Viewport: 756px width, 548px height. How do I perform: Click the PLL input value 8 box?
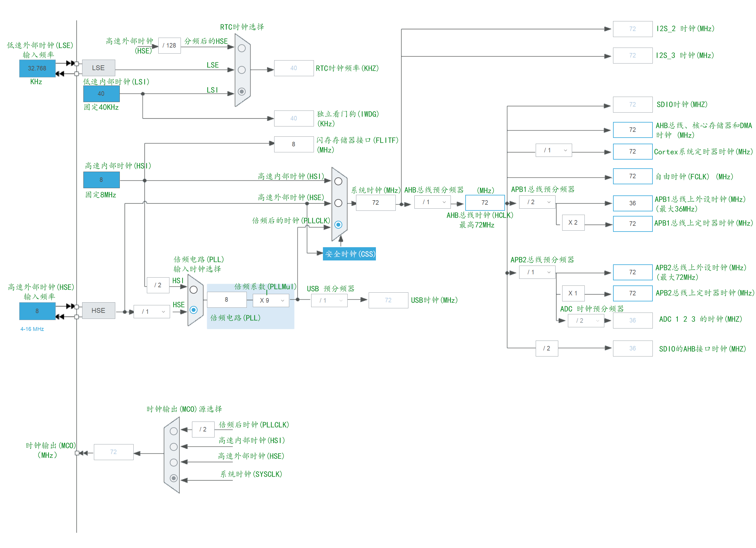(x=227, y=300)
